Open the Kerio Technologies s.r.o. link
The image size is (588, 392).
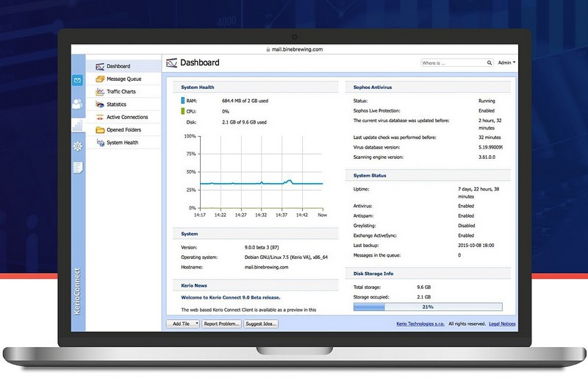pyautogui.click(x=420, y=324)
